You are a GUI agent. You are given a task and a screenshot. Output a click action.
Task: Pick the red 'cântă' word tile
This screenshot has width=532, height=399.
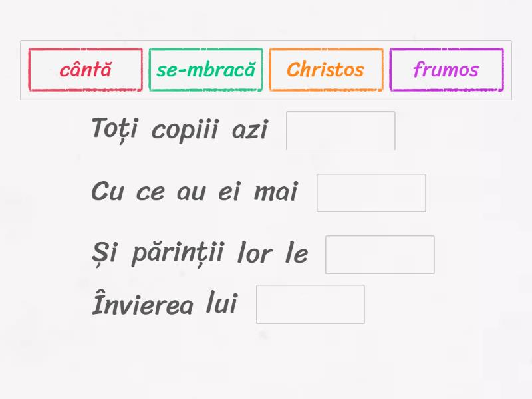86,70
